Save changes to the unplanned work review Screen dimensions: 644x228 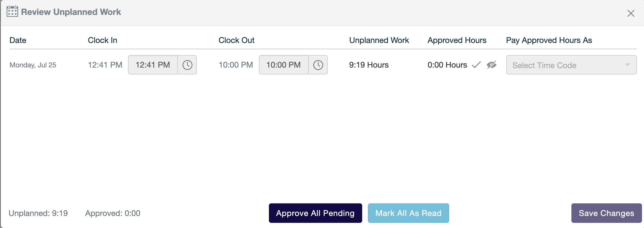point(606,213)
